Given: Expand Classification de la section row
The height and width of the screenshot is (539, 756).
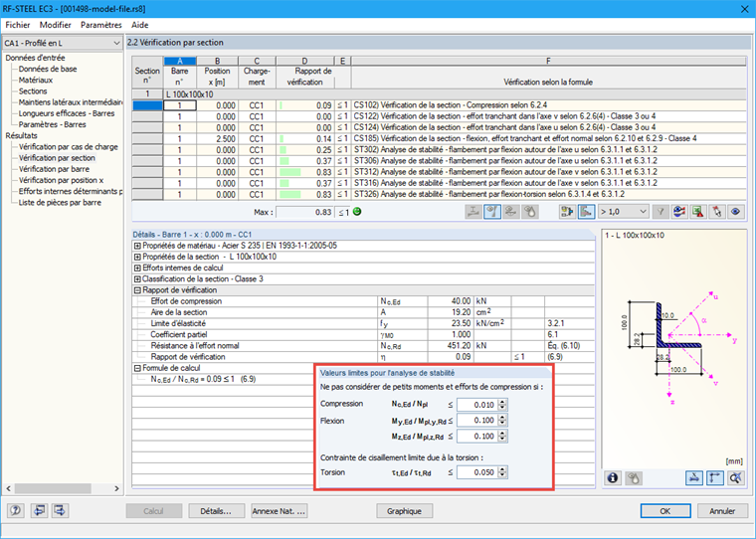Looking at the screenshot, I should 137,279.
